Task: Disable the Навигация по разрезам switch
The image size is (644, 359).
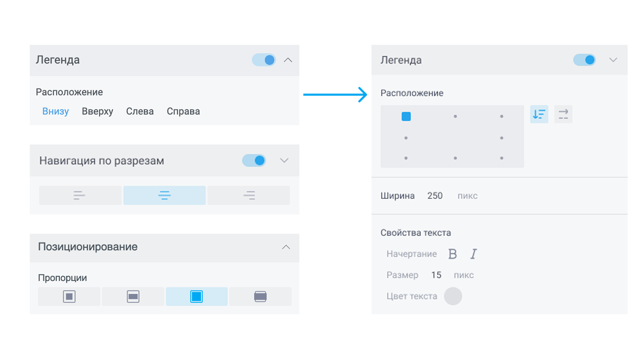Action: tap(254, 160)
